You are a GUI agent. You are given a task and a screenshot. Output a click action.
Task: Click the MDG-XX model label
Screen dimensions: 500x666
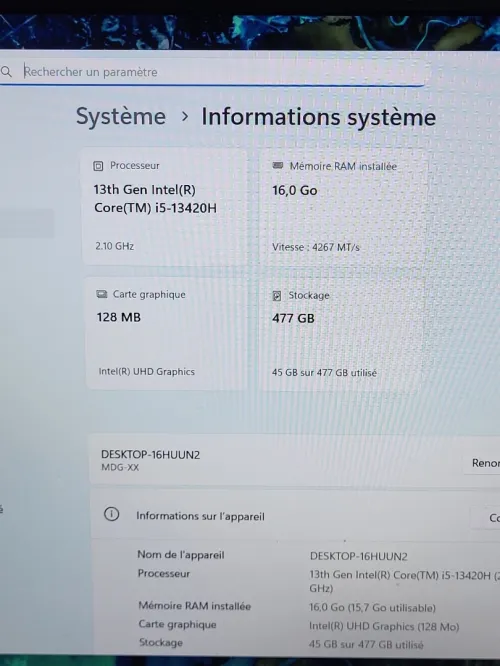tap(120, 468)
